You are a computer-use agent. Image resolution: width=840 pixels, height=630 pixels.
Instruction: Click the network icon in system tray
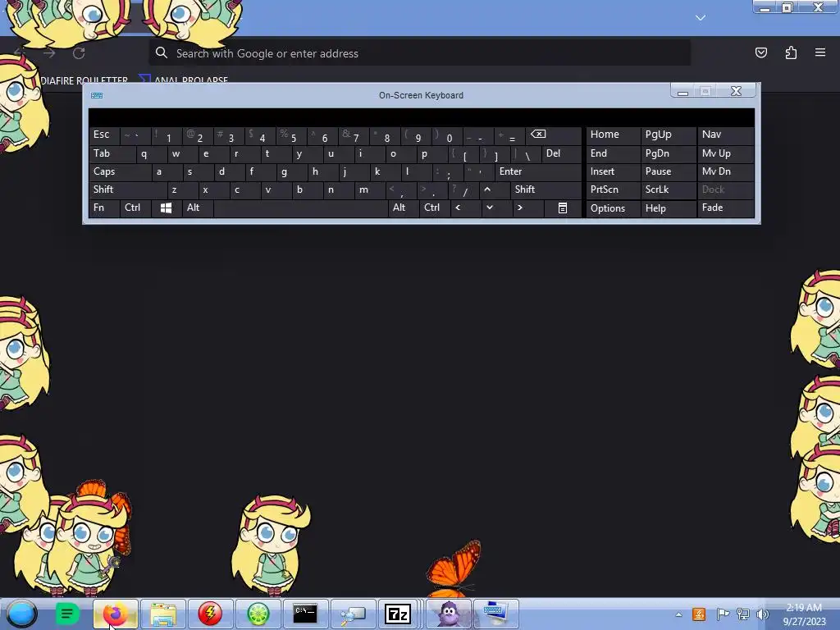click(x=743, y=614)
